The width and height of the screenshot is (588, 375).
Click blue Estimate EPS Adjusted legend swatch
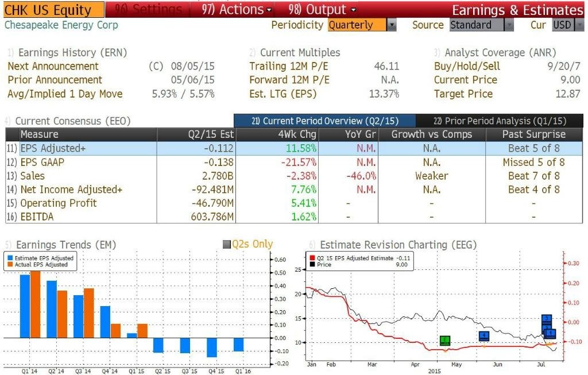point(10,258)
